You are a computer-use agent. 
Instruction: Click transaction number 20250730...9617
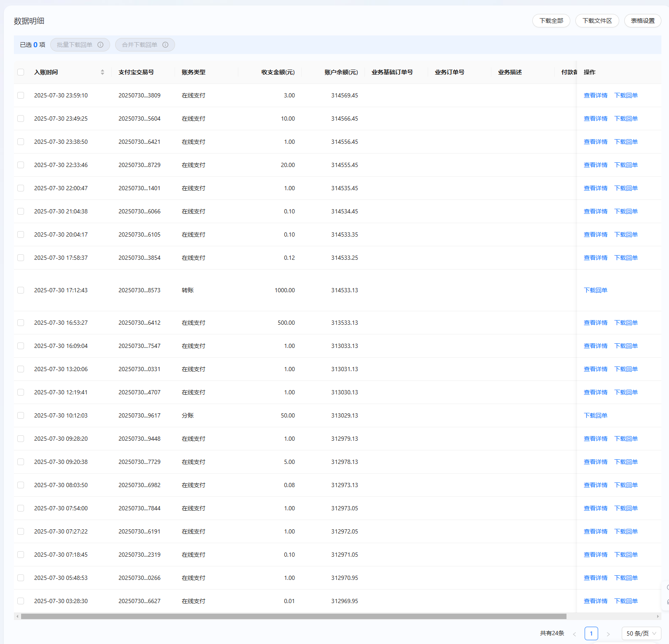(140, 415)
